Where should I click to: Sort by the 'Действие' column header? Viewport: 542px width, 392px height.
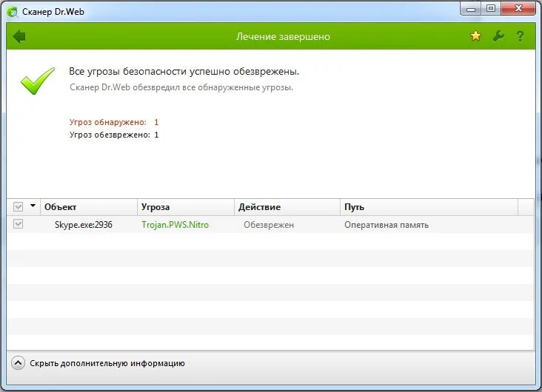coord(287,207)
